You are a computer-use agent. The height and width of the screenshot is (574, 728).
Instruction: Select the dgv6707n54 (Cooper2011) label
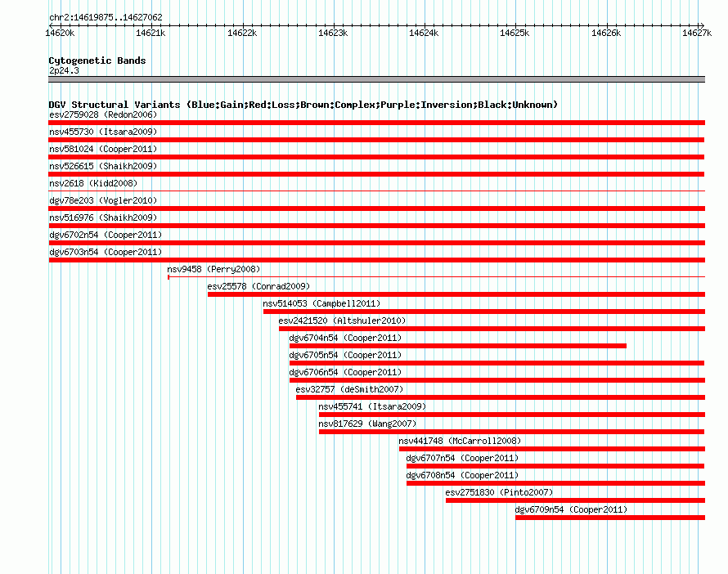pos(462,458)
